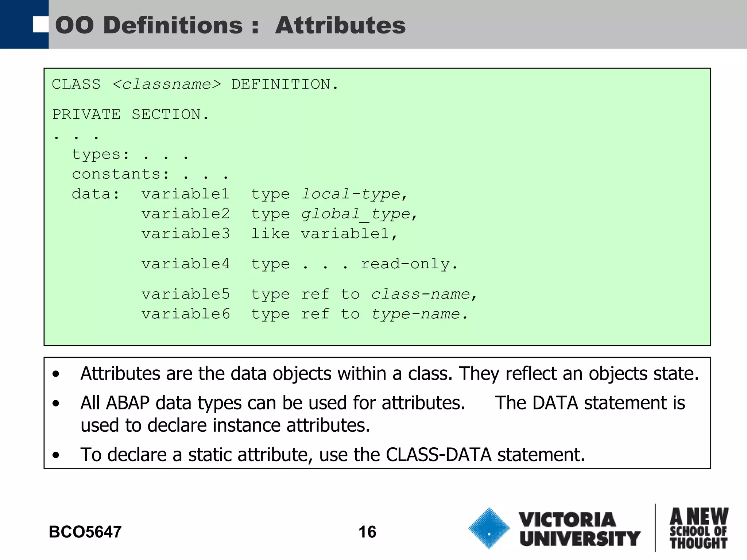Click 'variable3' in the code block

[186, 234]
